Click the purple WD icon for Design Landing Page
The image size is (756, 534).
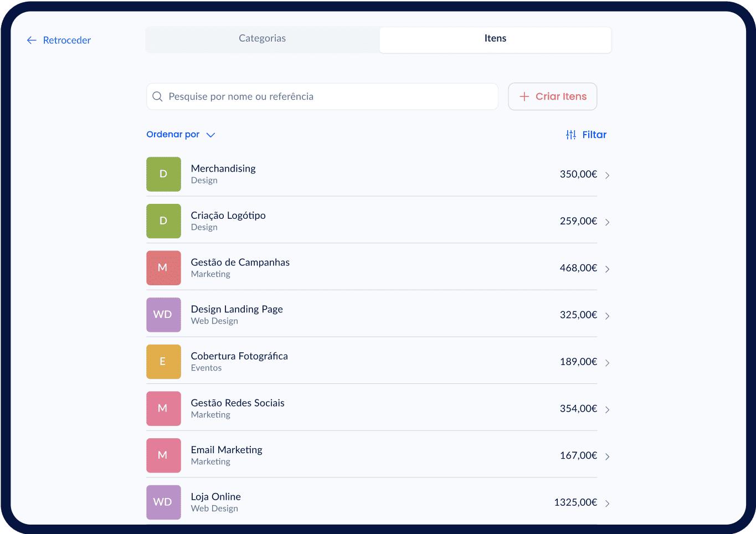[x=163, y=315]
